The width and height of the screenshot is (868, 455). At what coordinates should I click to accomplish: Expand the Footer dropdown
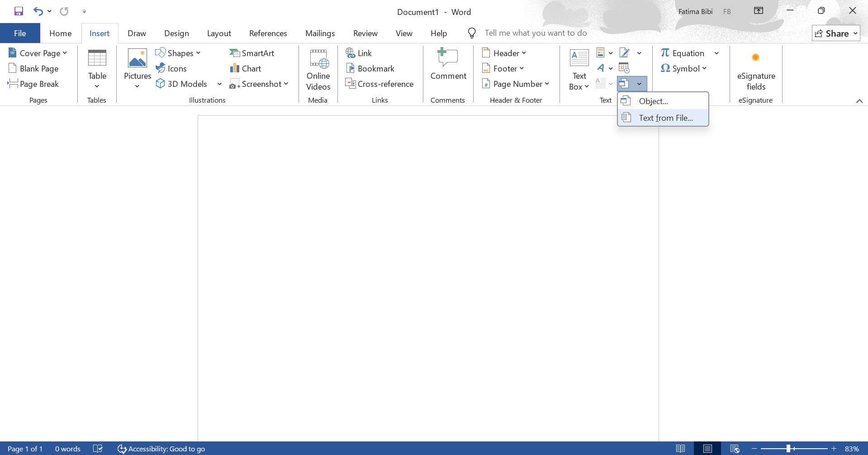point(503,68)
